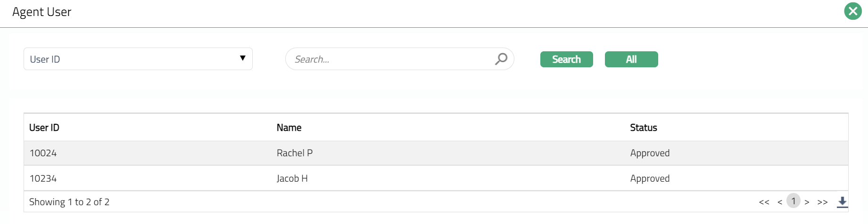Select the Jacob H row
This screenshot has height=224, width=868.
(292, 178)
